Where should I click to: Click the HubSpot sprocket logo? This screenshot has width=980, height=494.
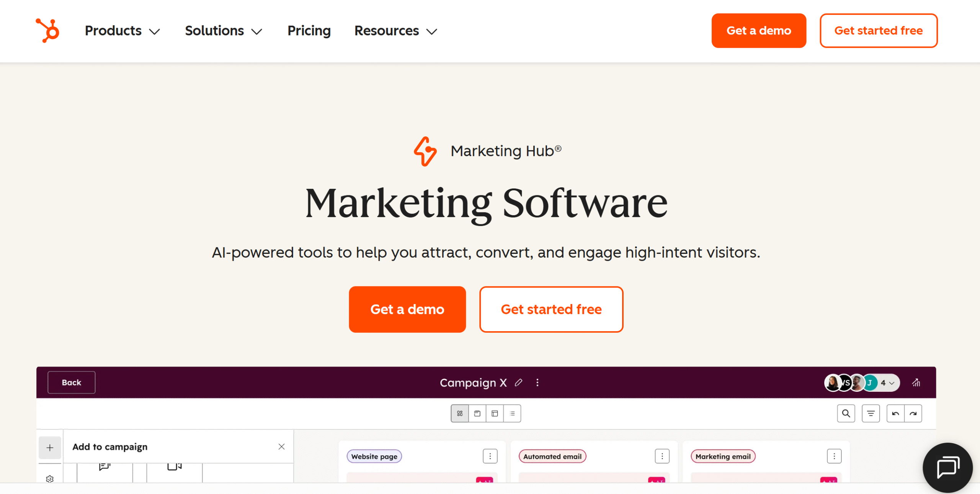(x=47, y=30)
